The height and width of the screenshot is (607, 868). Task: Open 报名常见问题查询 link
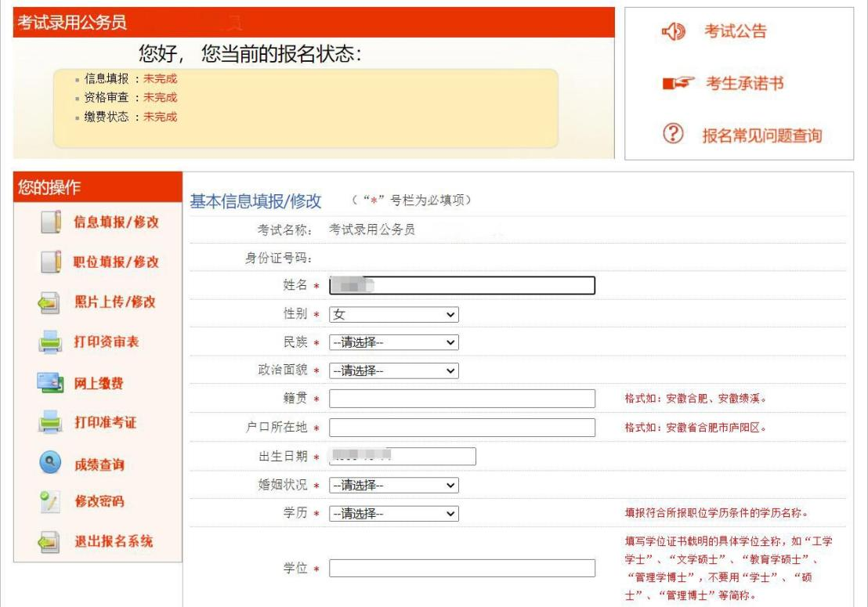[762, 135]
